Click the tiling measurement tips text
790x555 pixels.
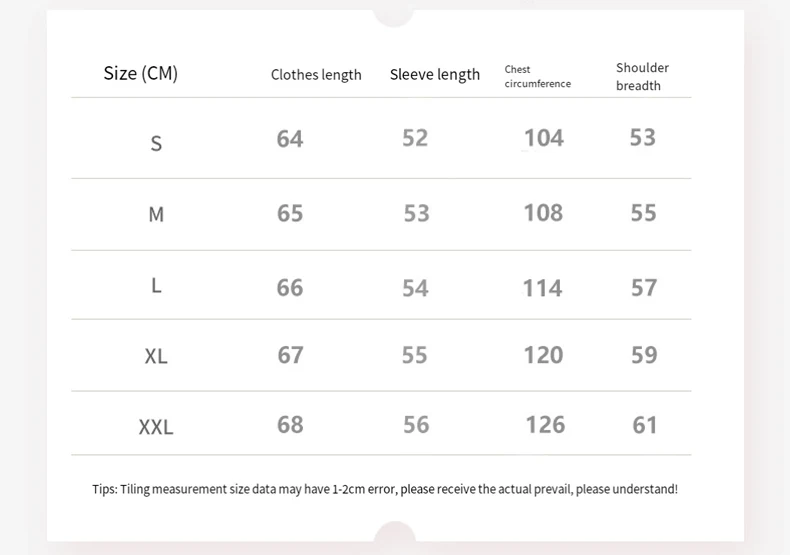pyautogui.click(x=385, y=489)
